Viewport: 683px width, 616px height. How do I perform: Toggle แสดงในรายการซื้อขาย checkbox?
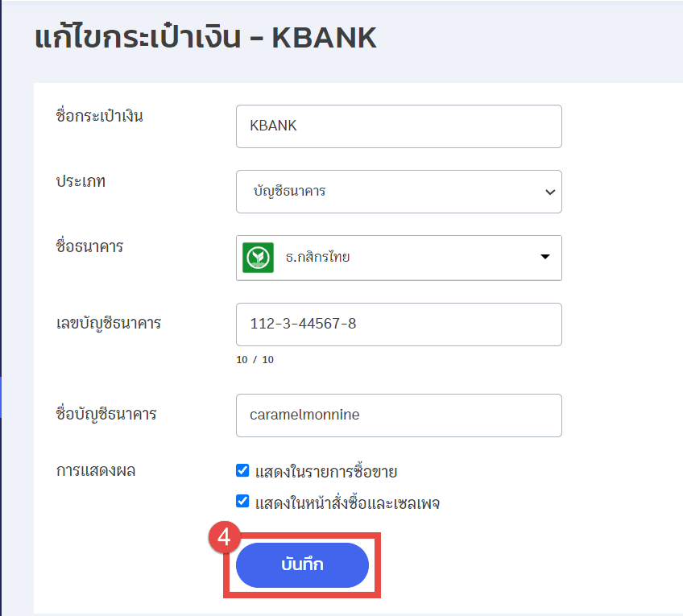[242, 470]
